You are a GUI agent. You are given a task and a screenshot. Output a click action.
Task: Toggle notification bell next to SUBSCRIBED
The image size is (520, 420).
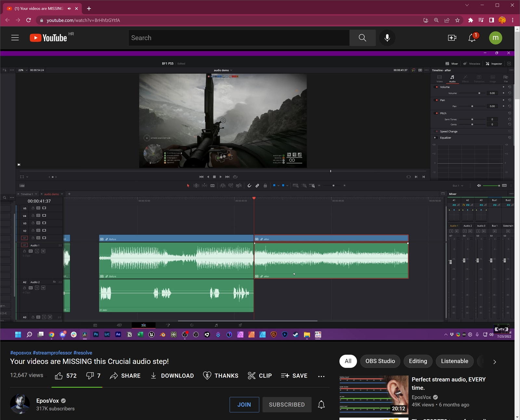coord(321,404)
